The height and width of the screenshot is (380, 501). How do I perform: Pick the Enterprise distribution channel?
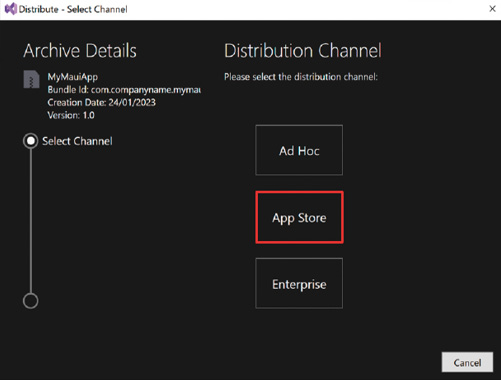(x=299, y=283)
